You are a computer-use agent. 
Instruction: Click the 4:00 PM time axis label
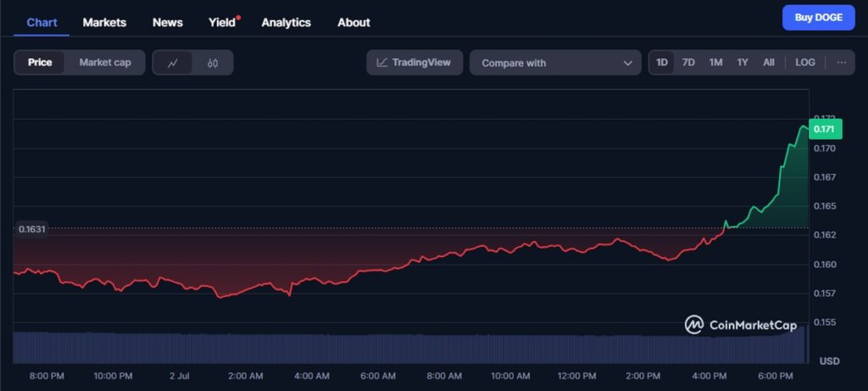pyautogui.click(x=709, y=376)
